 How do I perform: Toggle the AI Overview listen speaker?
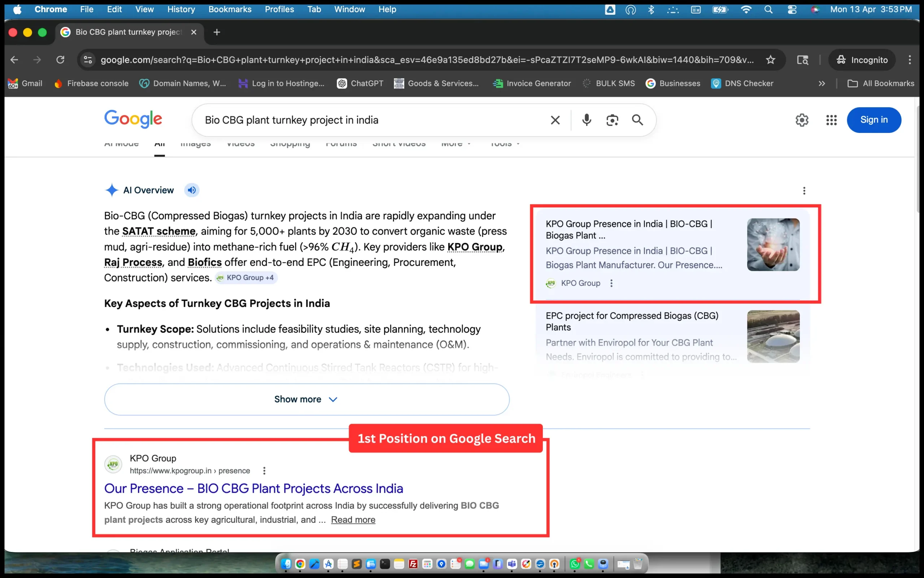coord(192,190)
